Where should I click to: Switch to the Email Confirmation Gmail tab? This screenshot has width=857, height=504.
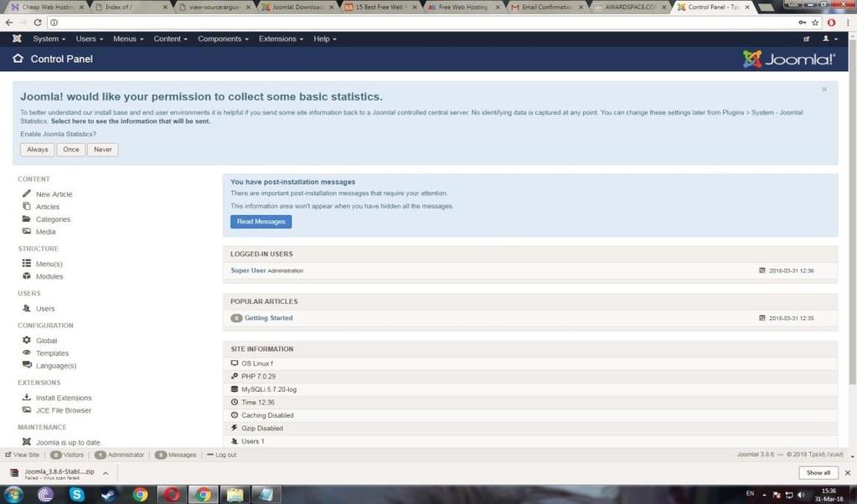pos(546,7)
